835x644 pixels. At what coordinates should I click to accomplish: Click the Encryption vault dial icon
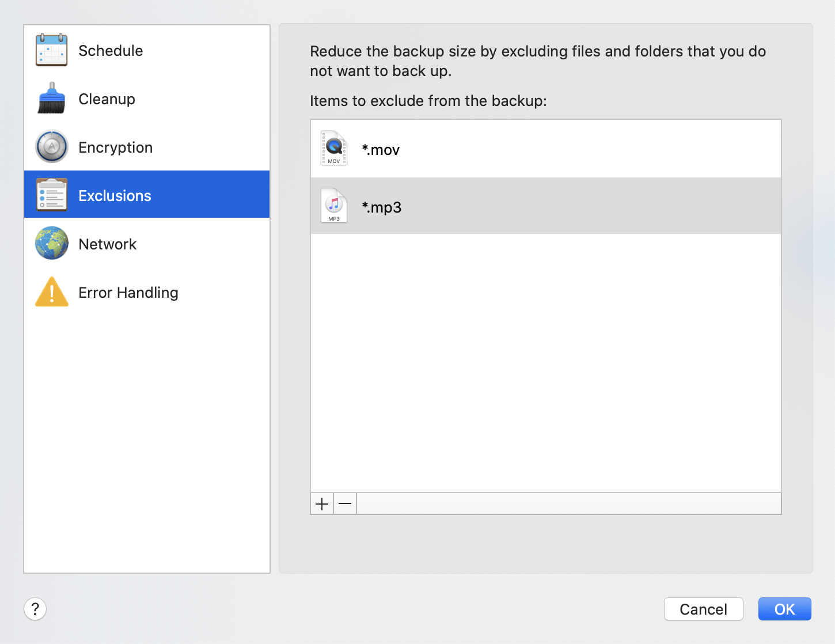(x=51, y=147)
